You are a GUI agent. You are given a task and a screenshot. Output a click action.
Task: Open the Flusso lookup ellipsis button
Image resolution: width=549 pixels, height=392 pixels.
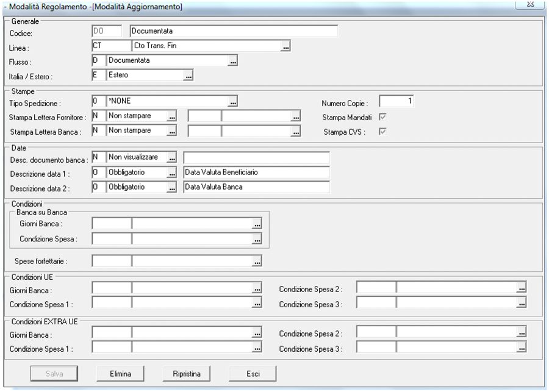[232, 61]
